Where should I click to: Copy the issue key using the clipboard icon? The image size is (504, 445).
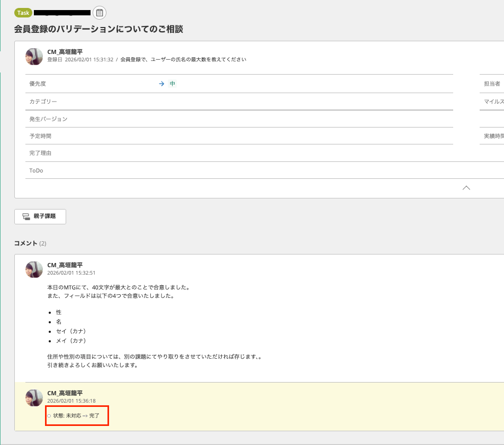pyautogui.click(x=100, y=13)
